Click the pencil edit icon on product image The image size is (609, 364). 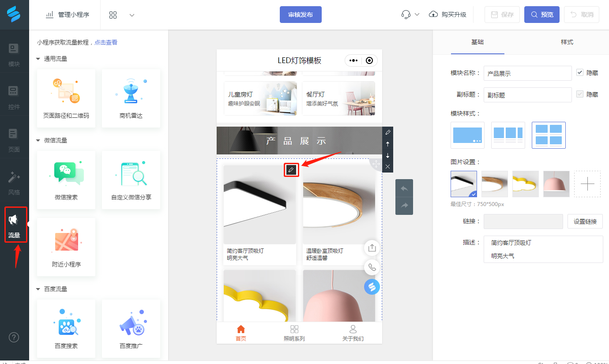[x=291, y=169]
